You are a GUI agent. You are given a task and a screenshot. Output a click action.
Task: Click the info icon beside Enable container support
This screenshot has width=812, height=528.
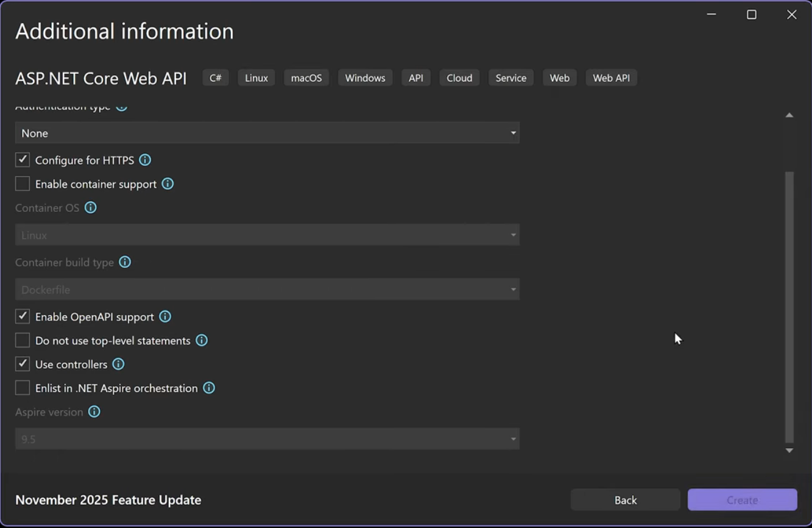167,184
